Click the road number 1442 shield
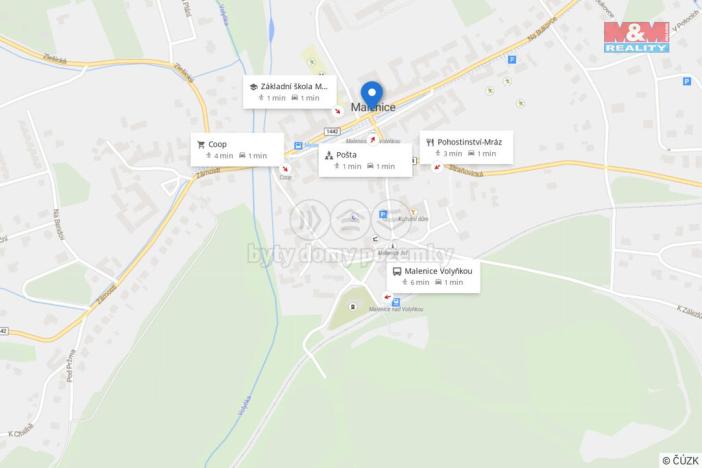The image size is (702, 468). 332,131
